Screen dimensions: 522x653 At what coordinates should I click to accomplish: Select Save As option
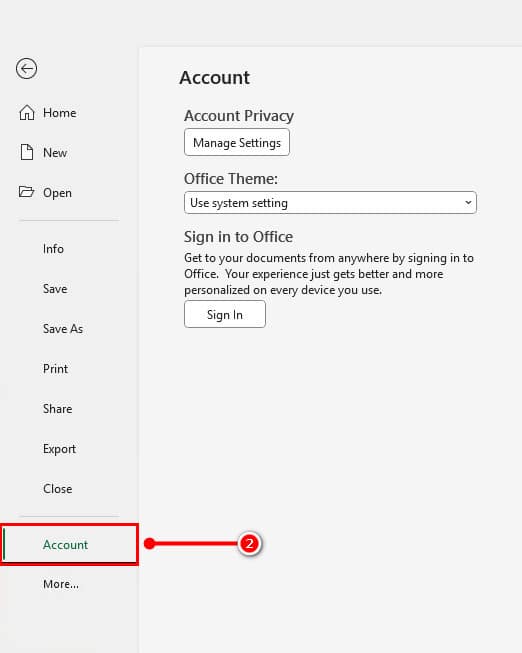pos(63,329)
